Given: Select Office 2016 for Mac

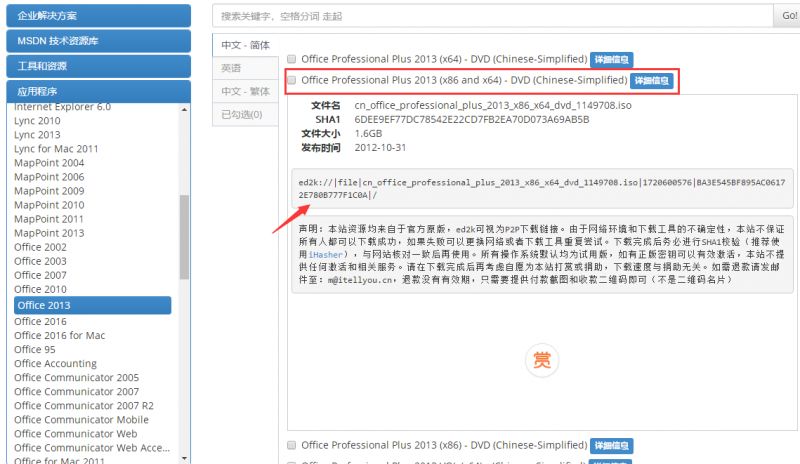Looking at the screenshot, I should [x=60, y=335].
